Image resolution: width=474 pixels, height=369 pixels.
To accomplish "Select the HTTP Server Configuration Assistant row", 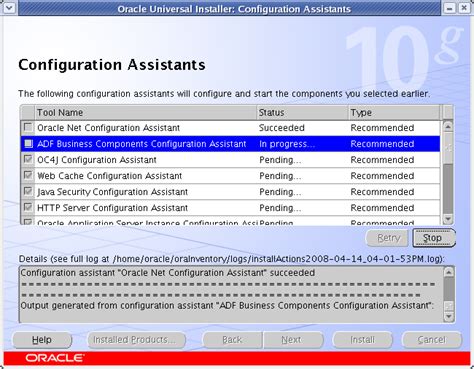I will (230, 208).
